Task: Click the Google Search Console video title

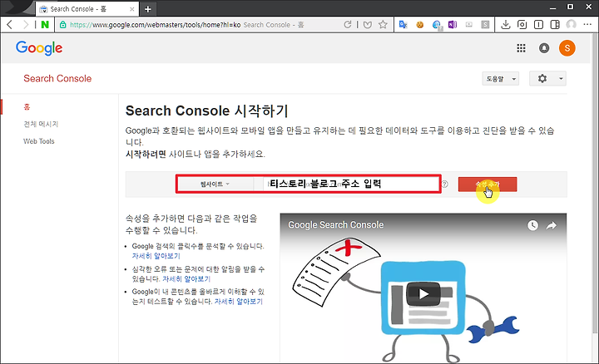Action: point(336,224)
